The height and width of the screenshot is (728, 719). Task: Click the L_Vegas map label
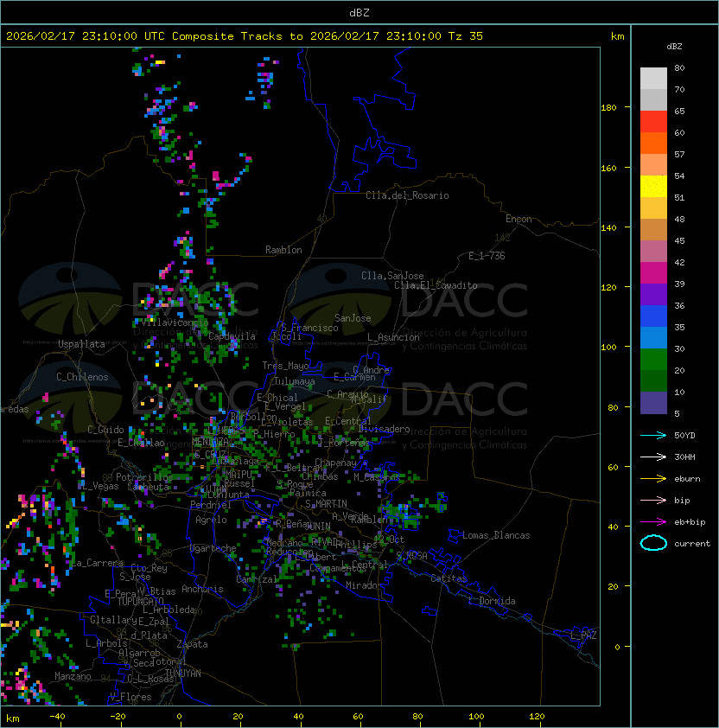(100, 486)
